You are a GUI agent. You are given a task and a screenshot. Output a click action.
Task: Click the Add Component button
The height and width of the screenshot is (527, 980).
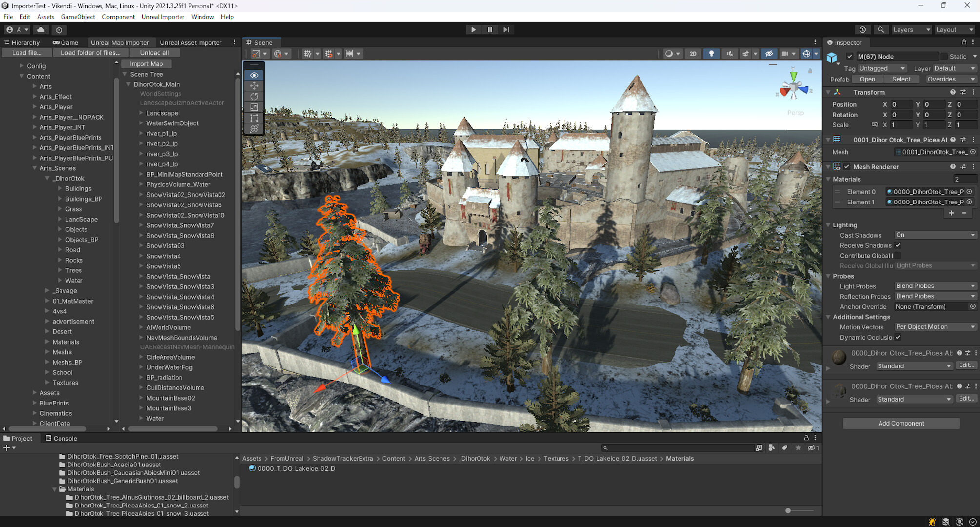point(900,423)
